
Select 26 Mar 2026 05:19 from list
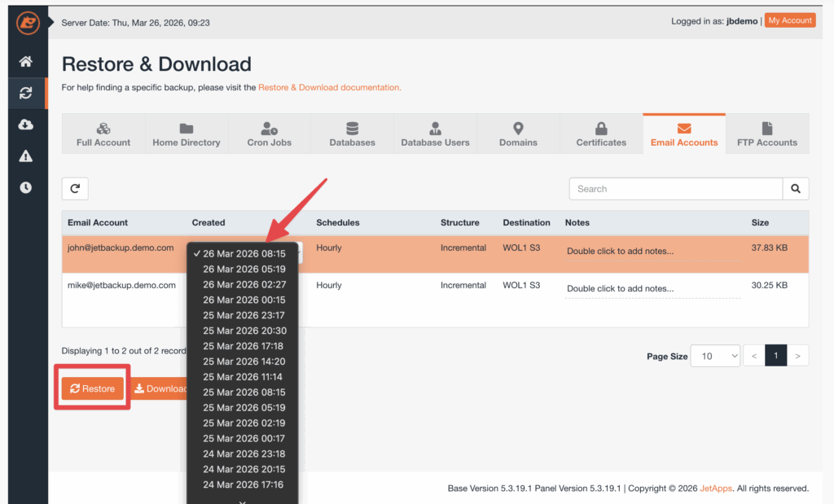244,269
